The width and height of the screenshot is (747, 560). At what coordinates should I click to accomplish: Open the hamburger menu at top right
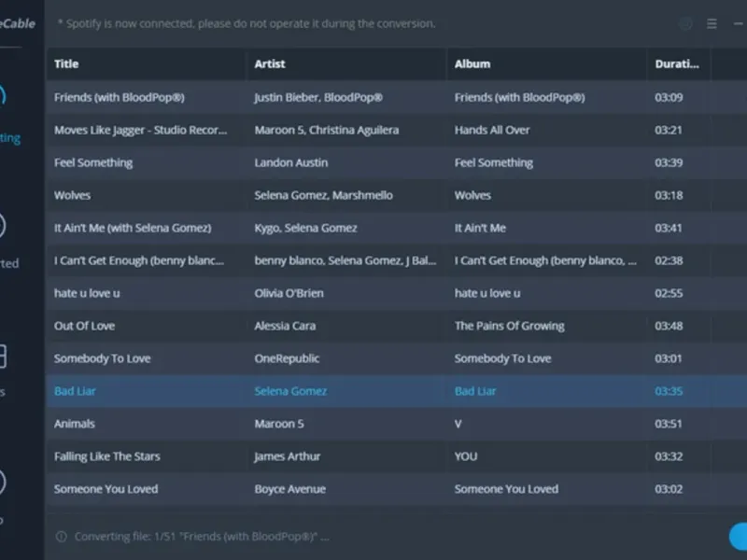[712, 23]
